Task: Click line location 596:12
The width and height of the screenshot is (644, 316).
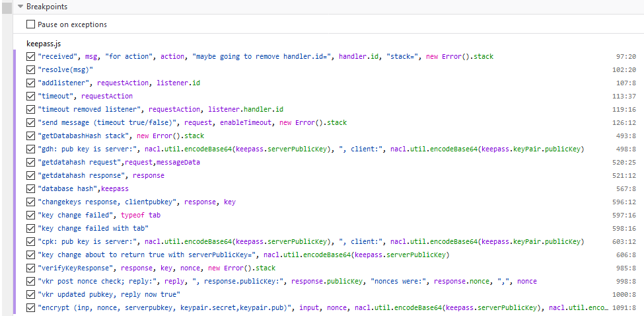Action: [624, 202]
